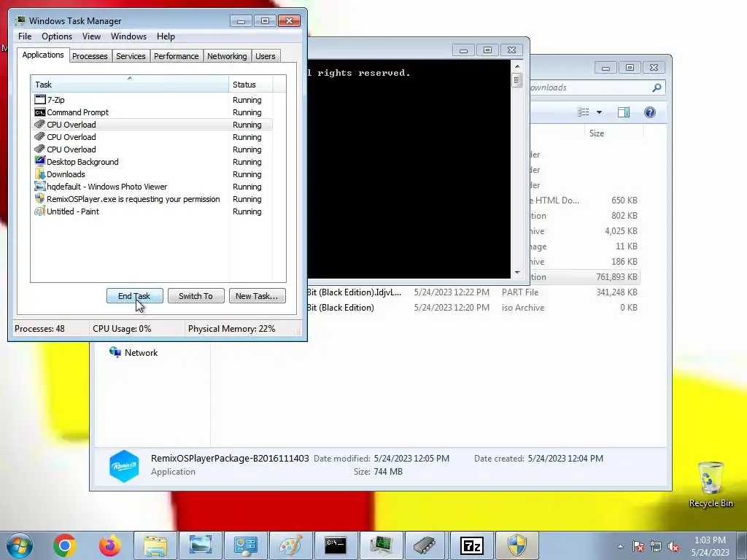
Task: Click Desktop Background task icon
Action: [40, 161]
